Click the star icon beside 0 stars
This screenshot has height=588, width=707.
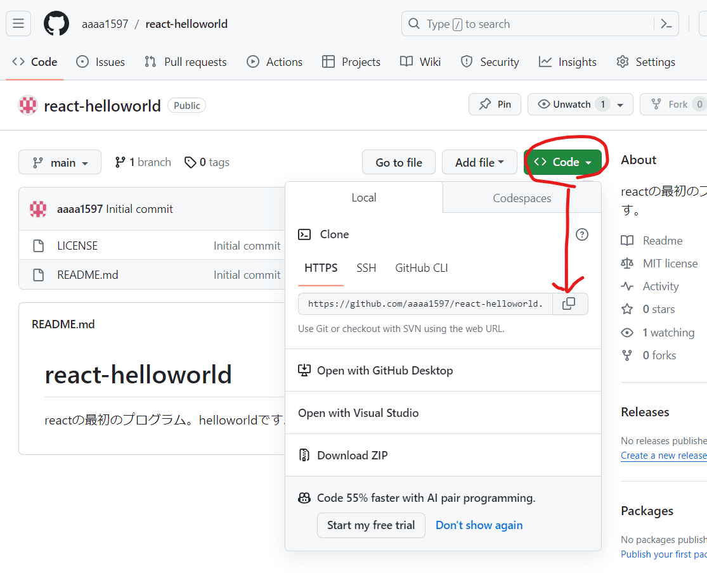point(627,309)
